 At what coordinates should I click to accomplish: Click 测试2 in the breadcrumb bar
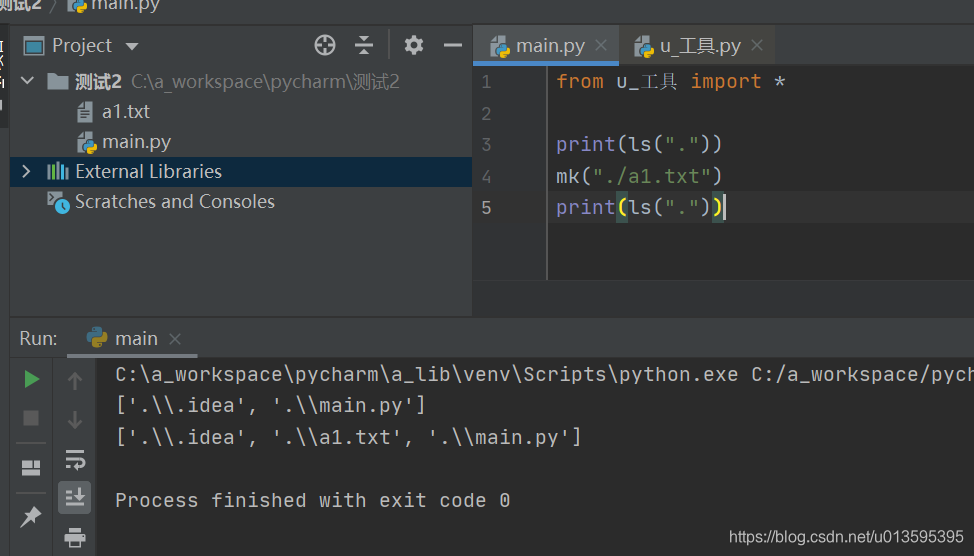tap(20, 6)
